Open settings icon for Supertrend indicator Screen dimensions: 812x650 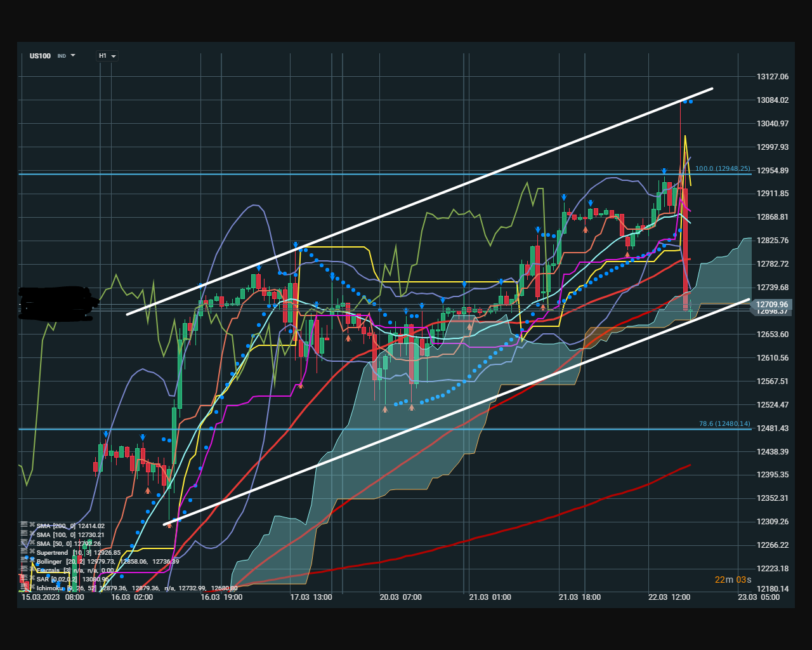click(24, 551)
